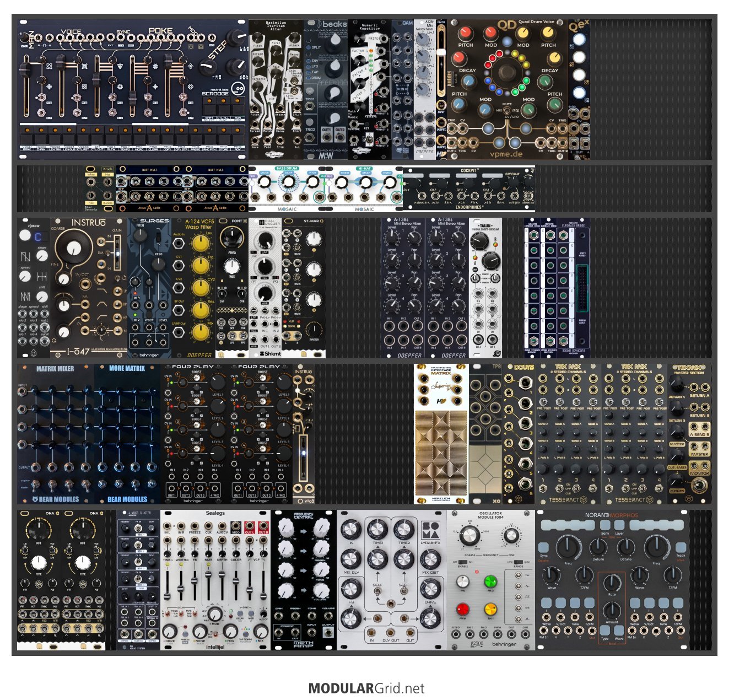Click the Bank button on Morphos
734x700 pixels.
tap(605, 526)
